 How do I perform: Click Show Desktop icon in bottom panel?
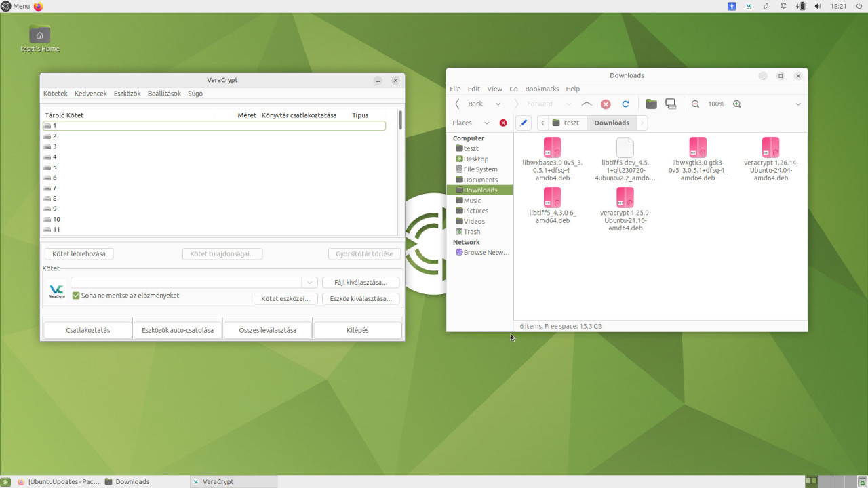pos(5,481)
